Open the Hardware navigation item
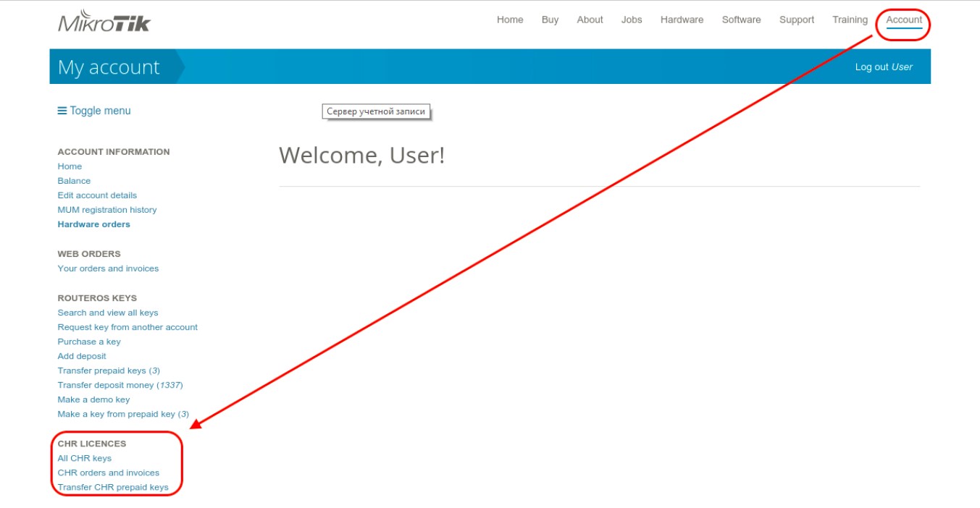This screenshot has width=980, height=508. pyautogui.click(x=682, y=20)
